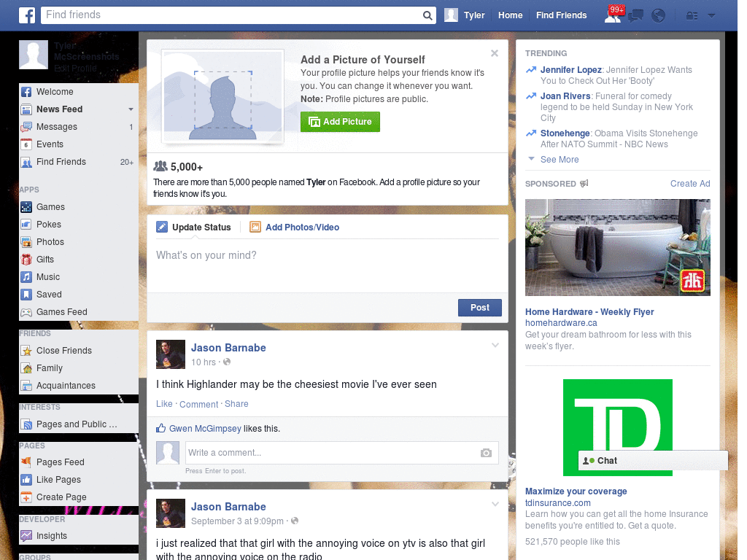Open Joan Rivers trending topic

[565, 96]
